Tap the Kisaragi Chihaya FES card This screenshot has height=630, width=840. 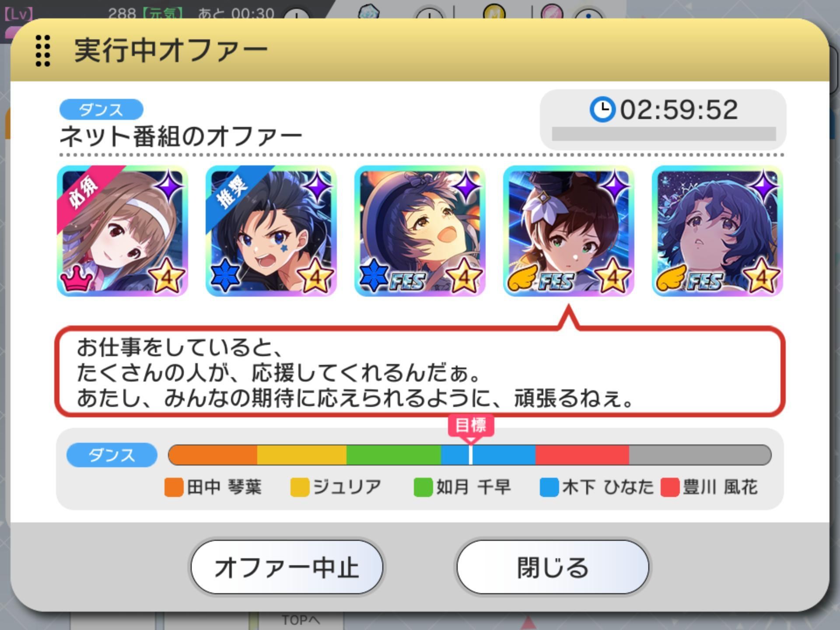[420, 231]
